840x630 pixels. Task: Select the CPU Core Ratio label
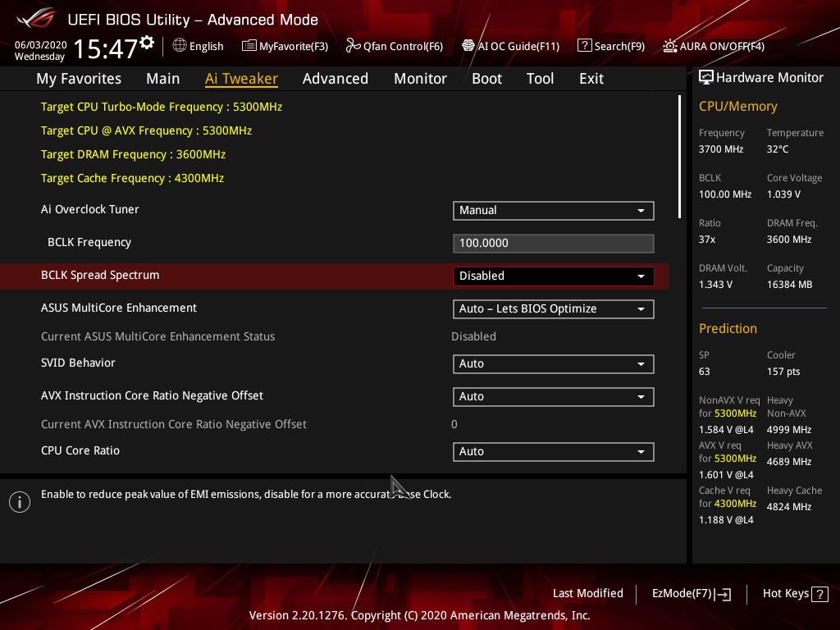click(80, 450)
